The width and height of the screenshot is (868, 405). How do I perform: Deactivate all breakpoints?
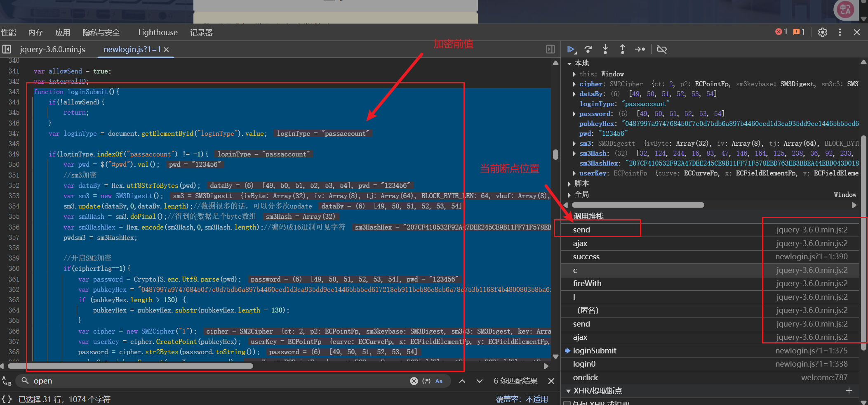661,50
